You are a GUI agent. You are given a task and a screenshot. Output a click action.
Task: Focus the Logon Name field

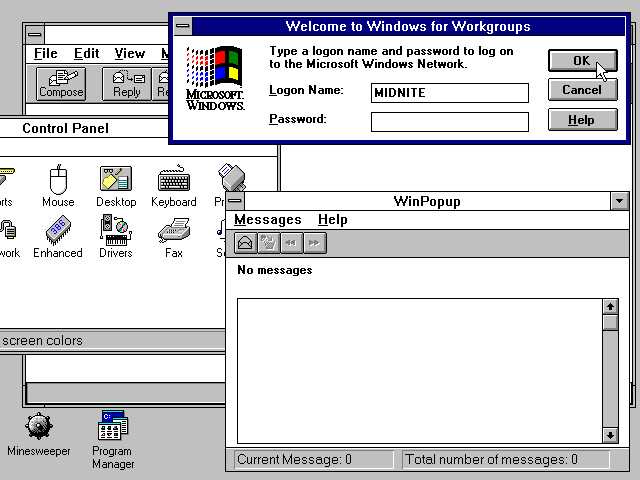(x=449, y=93)
